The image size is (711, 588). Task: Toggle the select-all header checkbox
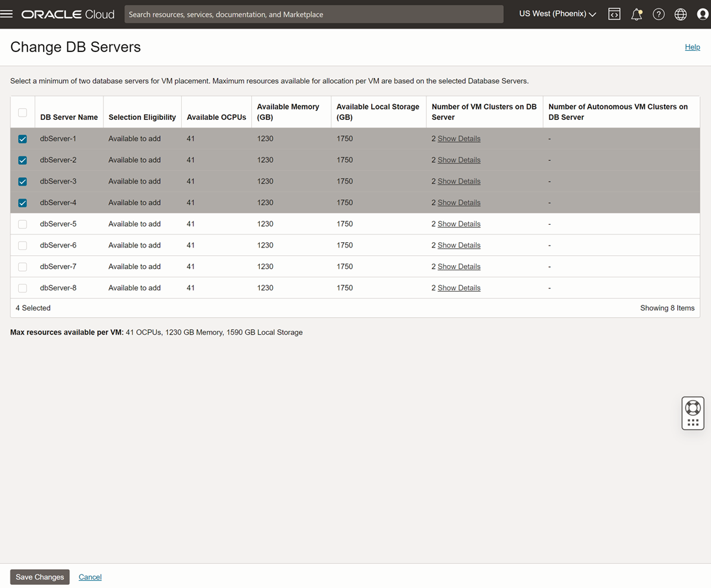[x=23, y=113]
